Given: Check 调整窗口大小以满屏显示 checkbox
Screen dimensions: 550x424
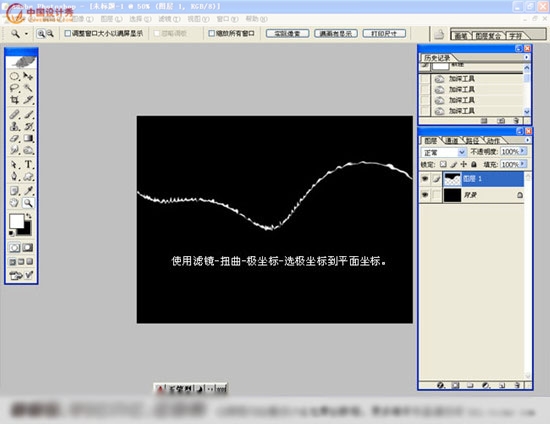Looking at the screenshot, I should 68,33.
